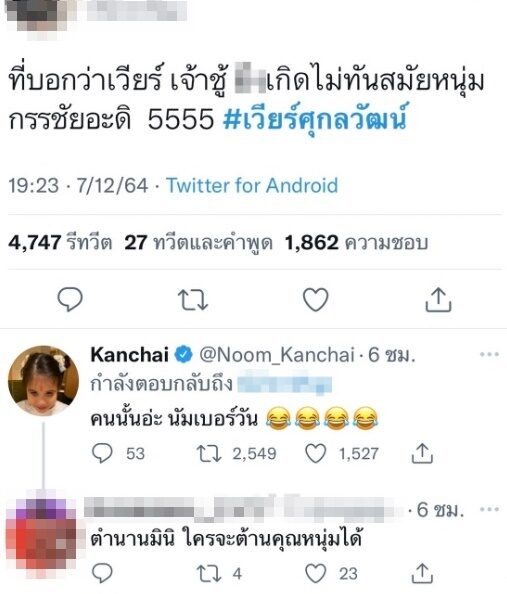Open Kanchai's profile picture
507x594 pixels.
(x=44, y=380)
